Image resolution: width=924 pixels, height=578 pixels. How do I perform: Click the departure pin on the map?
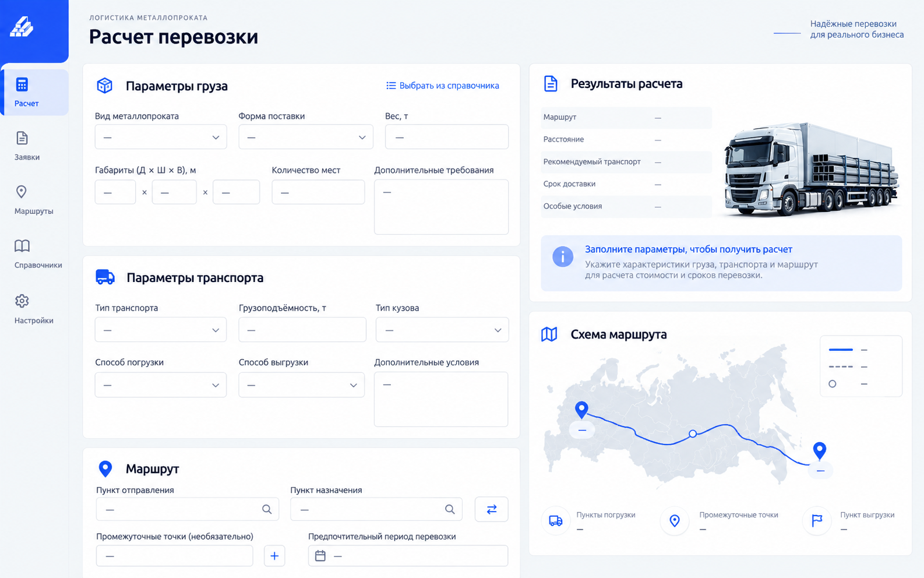tap(581, 410)
